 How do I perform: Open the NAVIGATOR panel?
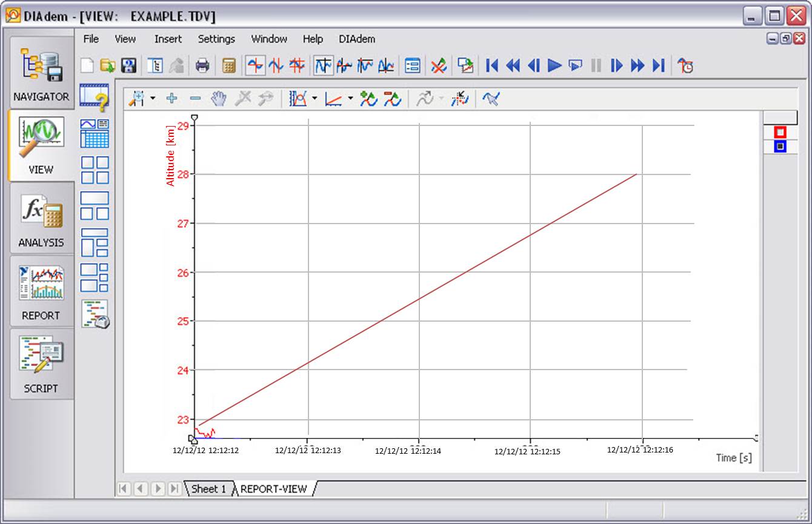[41, 73]
